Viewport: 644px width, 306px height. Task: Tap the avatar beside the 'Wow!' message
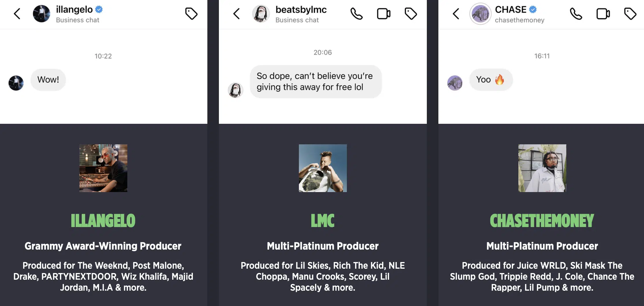(x=16, y=83)
